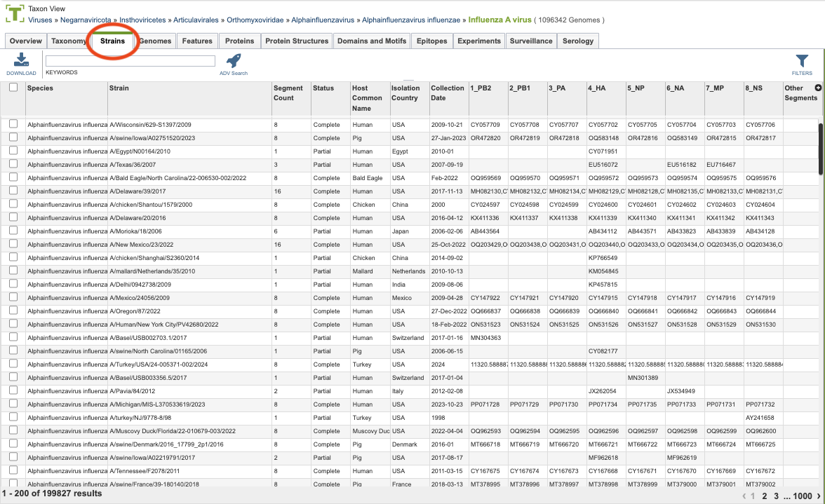Go to results page 3
825x504 pixels.
pyautogui.click(x=776, y=496)
